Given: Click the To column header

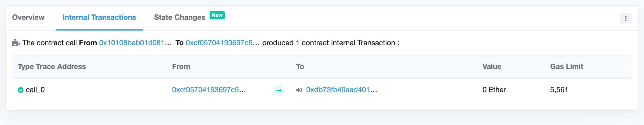Looking at the screenshot, I should click(300, 67).
